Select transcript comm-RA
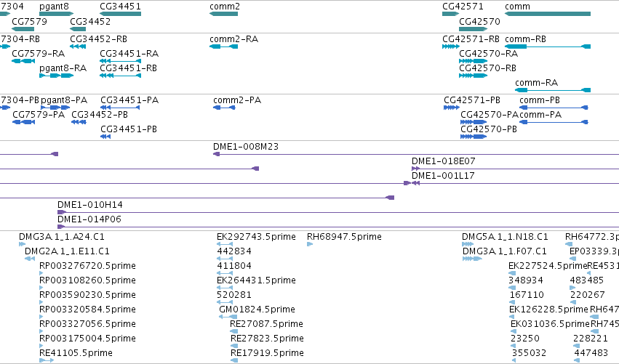This screenshot has width=619, height=364. 553,90
